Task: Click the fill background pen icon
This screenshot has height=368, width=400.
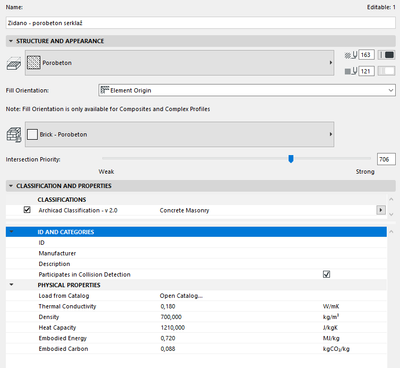Action: [x=351, y=71]
